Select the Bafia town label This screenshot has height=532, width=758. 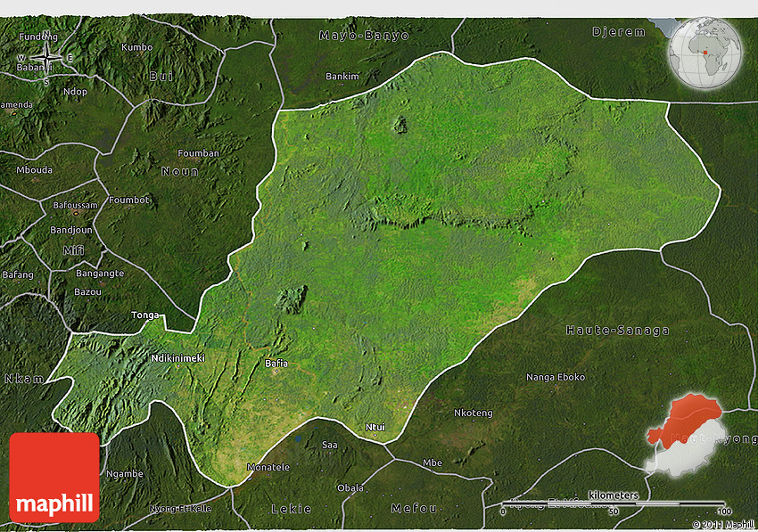pyautogui.click(x=276, y=363)
